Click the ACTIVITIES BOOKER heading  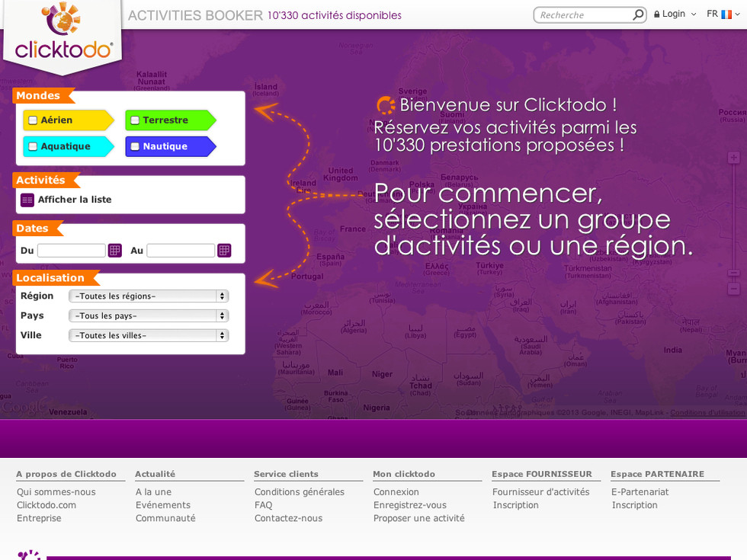point(195,15)
